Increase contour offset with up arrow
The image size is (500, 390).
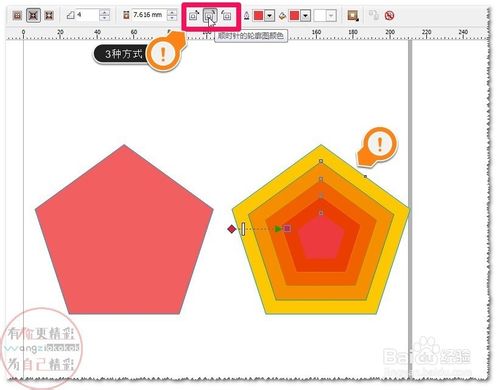[x=172, y=12]
